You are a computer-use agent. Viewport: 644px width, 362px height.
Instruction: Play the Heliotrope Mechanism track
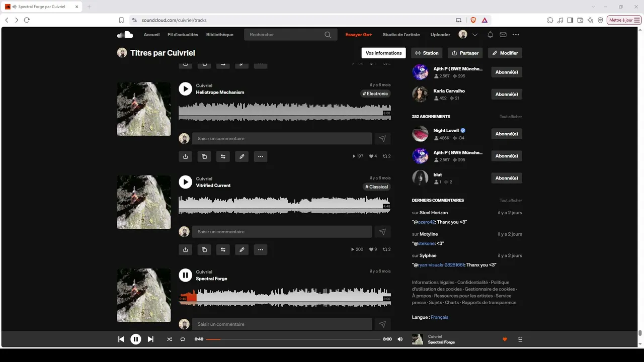click(x=185, y=89)
